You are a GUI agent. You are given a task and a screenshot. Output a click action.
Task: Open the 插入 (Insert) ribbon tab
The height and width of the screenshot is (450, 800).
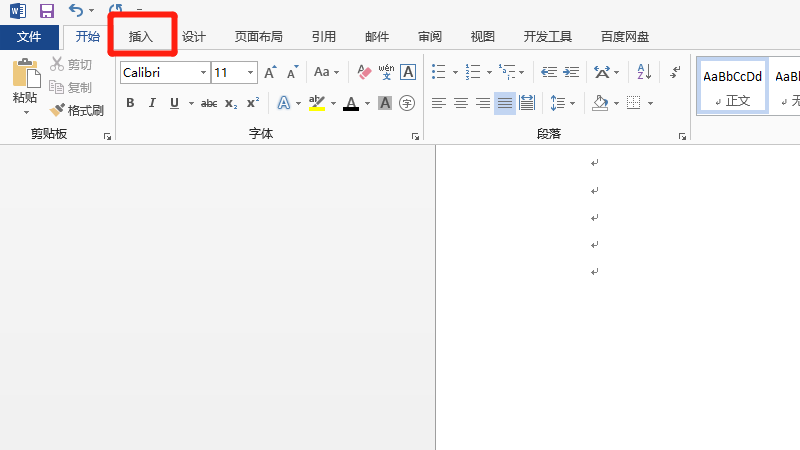pyautogui.click(x=141, y=37)
